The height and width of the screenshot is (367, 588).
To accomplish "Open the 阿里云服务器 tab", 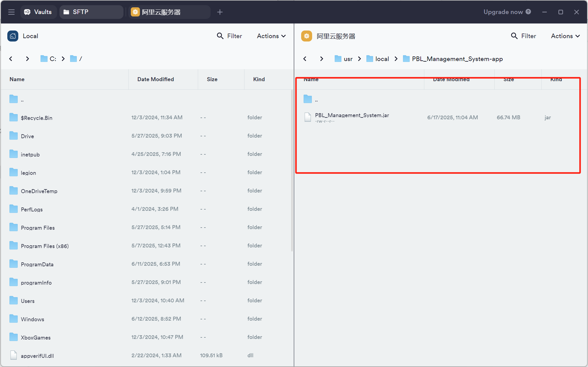I will point(169,12).
